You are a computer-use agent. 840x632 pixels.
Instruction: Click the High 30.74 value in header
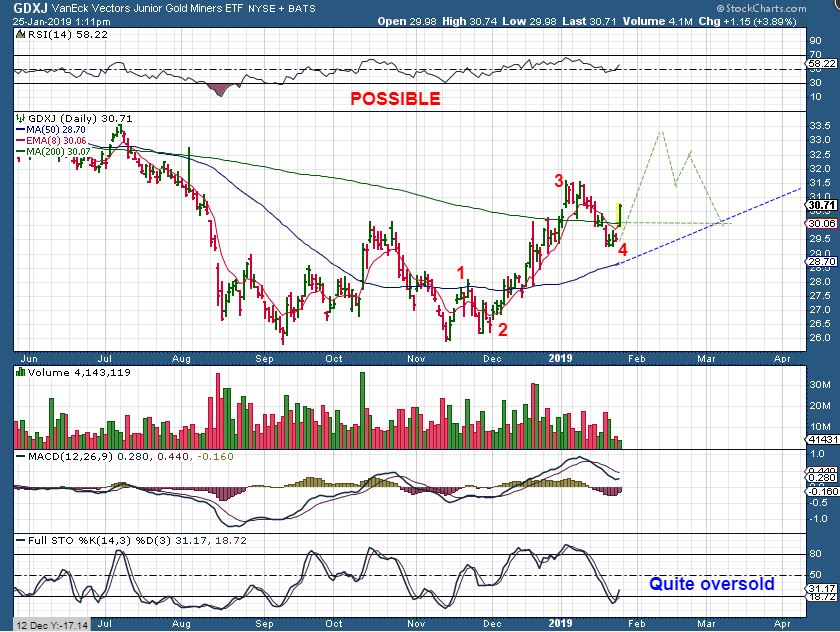469,21
